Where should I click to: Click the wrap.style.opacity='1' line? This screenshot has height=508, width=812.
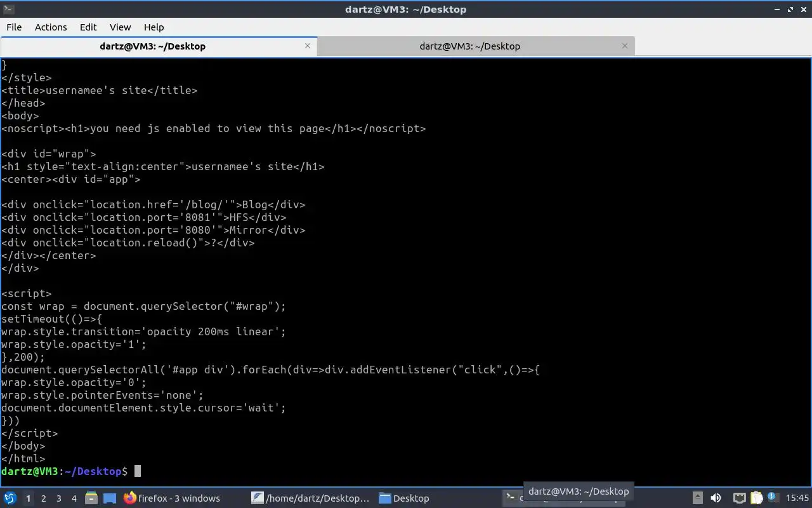point(74,344)
